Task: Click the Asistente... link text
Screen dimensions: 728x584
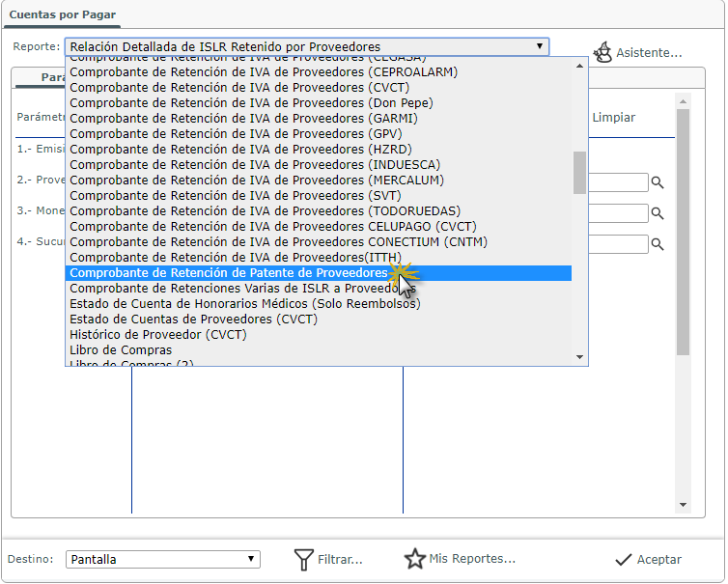Action: point(649,53)
